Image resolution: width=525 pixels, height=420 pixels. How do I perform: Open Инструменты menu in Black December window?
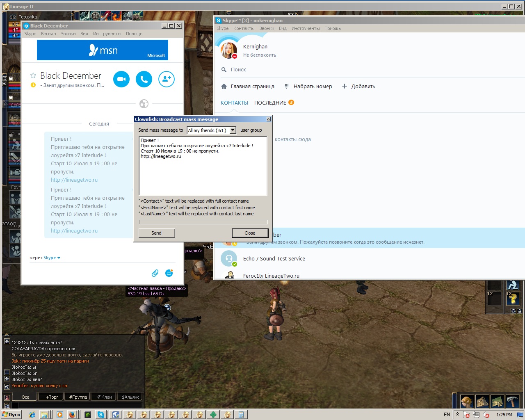point(107,34)
